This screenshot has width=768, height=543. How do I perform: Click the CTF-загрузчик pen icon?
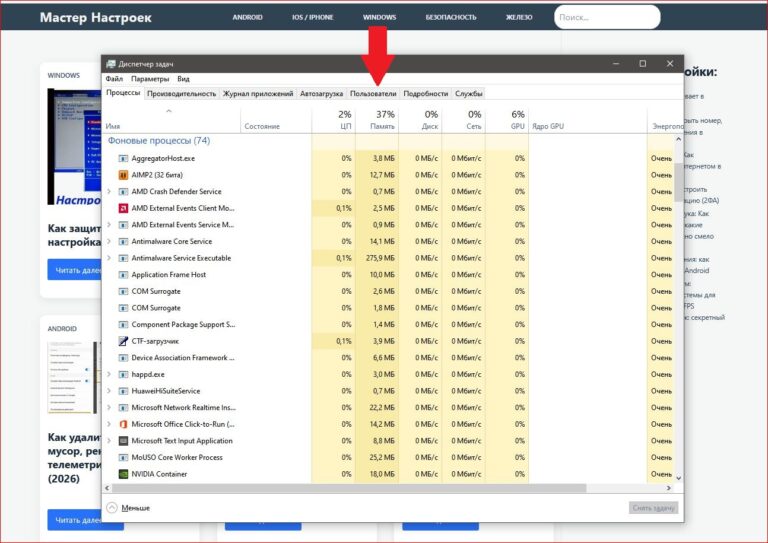click(x=123, y=341)
